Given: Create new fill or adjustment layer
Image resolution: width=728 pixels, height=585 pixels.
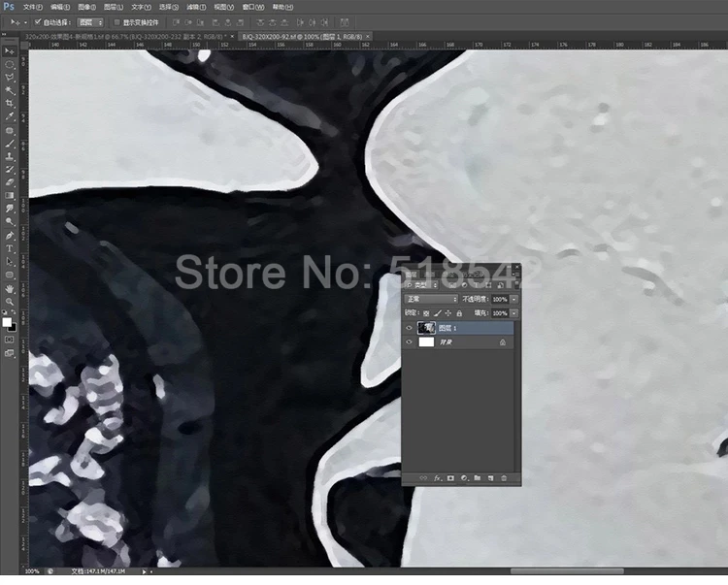Looking at the screenshot, I should 464,478.
